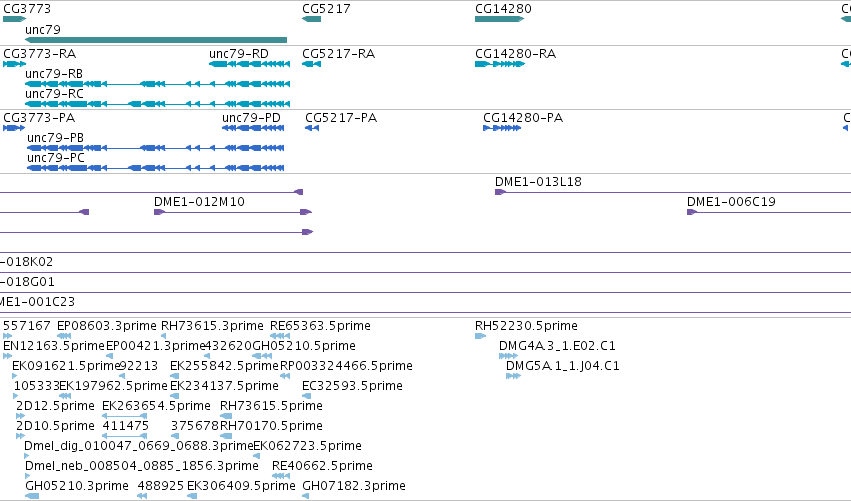Click the unc79-RC transcript label

tap(54, 94)
